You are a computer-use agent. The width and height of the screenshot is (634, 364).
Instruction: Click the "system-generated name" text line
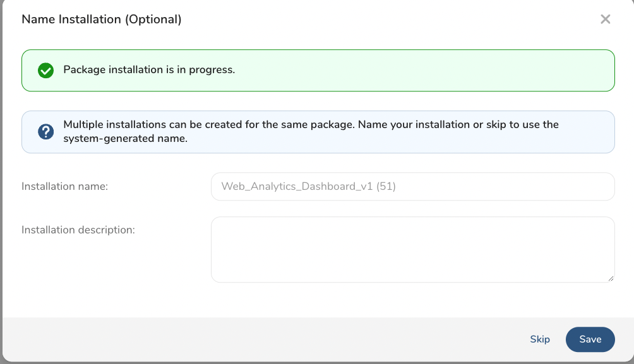tap(126, 139)
